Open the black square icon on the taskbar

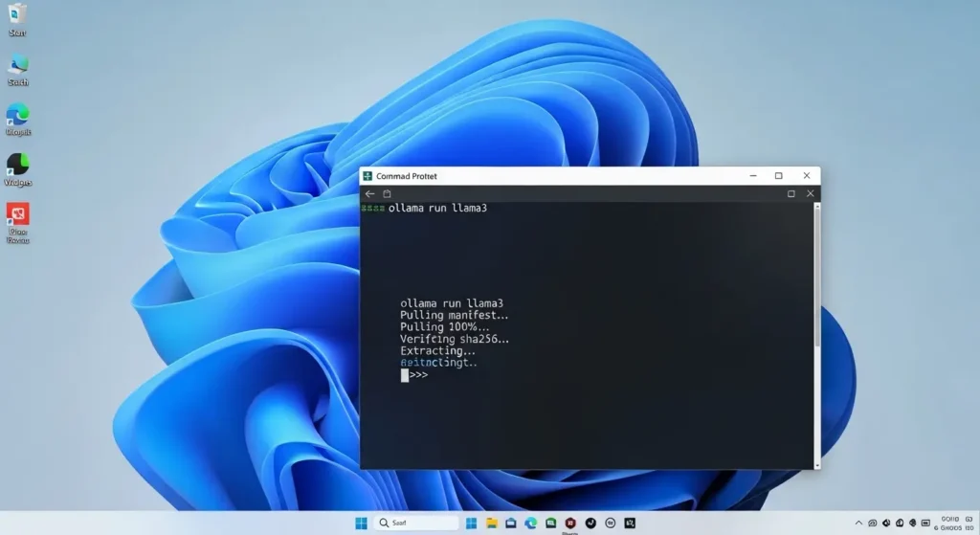point(630,524)
